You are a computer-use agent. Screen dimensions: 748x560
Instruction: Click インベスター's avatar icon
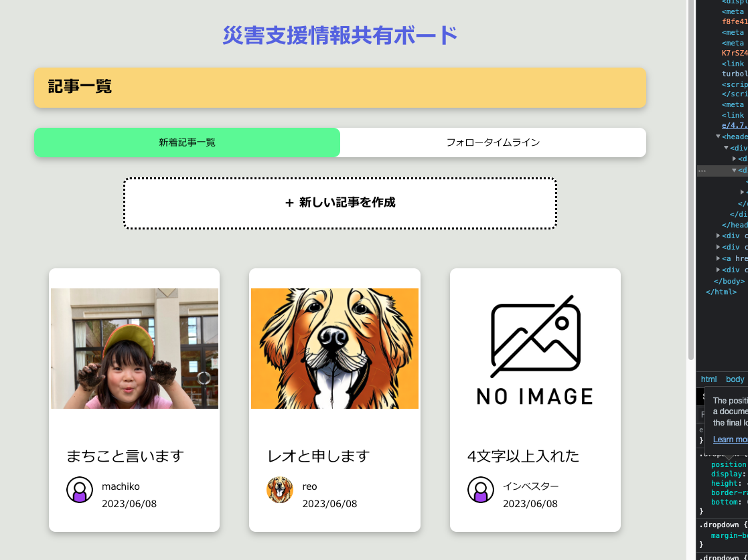(481, 490)
